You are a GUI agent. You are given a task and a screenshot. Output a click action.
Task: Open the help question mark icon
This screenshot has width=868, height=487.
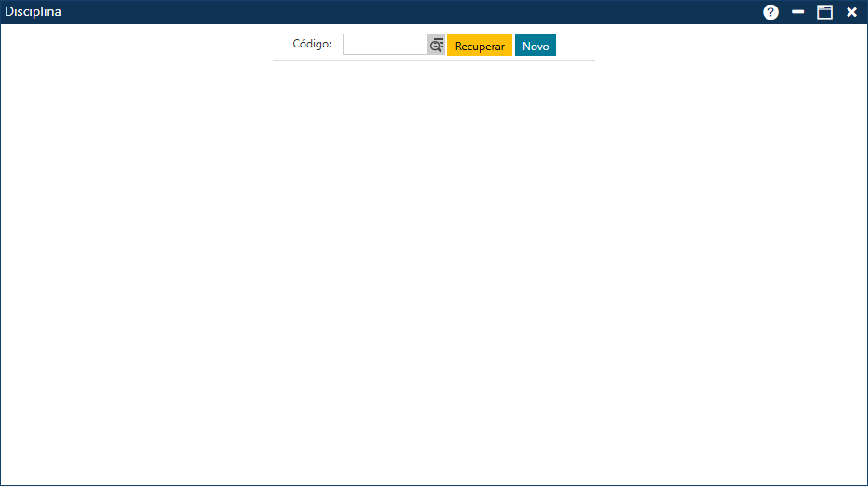[x=770, y=12]
